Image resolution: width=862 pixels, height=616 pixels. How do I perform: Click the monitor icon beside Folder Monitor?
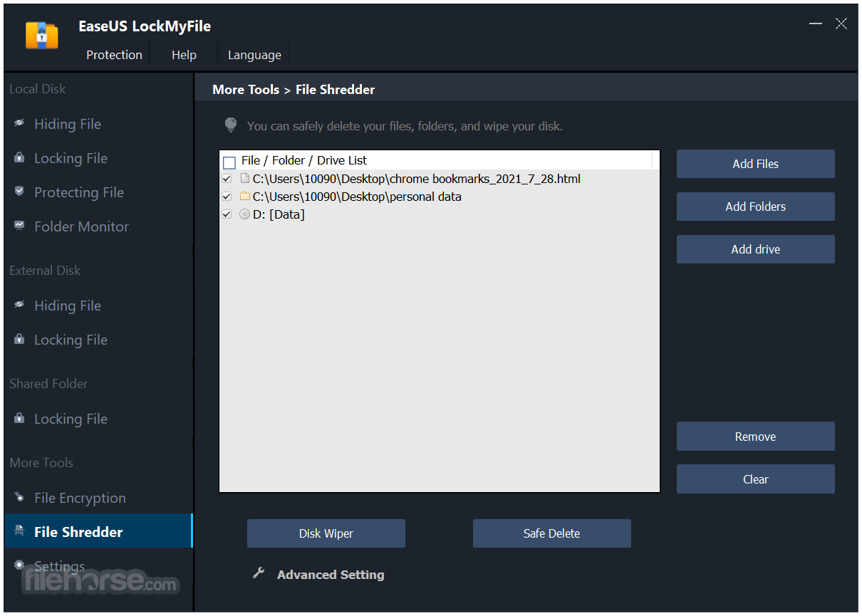pyautogui.click(x=19, y=226)
